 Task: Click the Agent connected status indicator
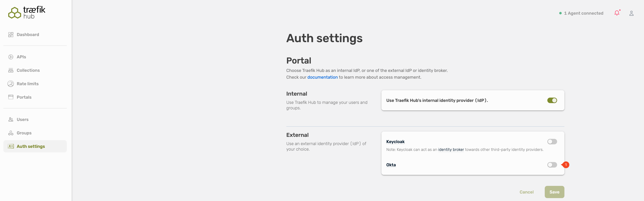click(581, 13)
